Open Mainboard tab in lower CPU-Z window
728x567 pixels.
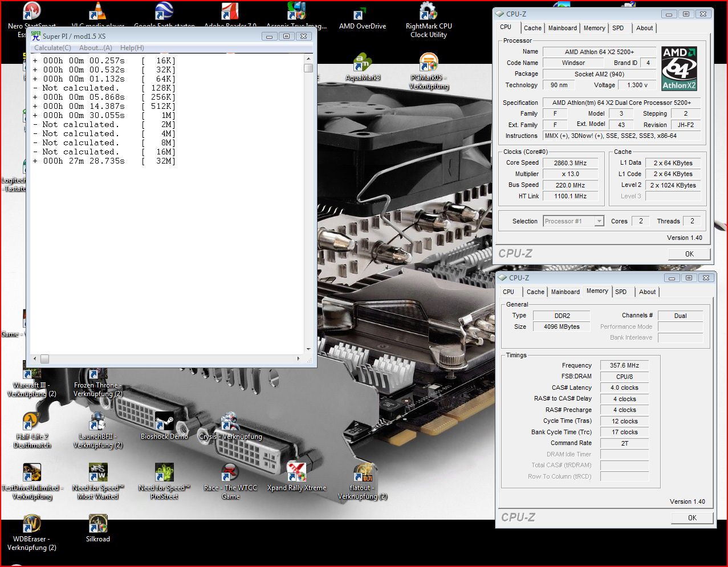click(x=565, y=292)
